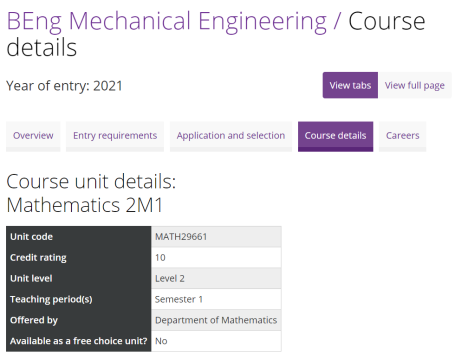Click the Unit code header cell

point(79,237)
